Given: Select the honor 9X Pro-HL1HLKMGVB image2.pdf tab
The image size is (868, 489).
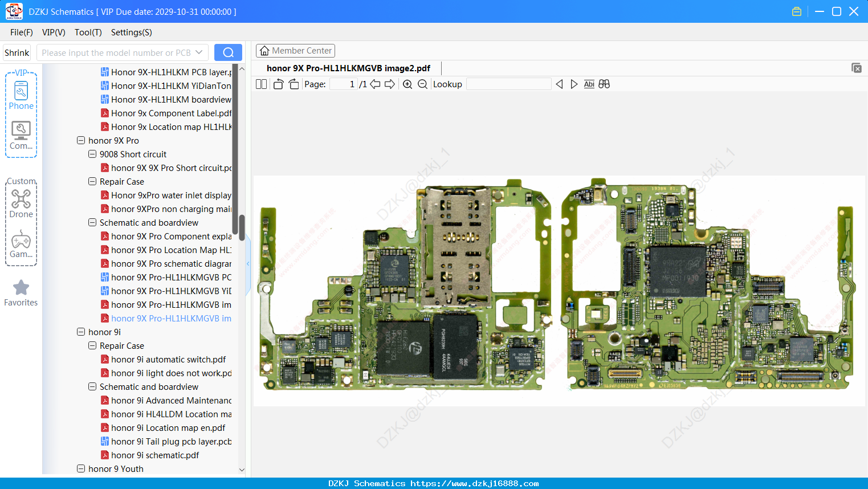Looking at the screenshot, I should coord(348,68).
